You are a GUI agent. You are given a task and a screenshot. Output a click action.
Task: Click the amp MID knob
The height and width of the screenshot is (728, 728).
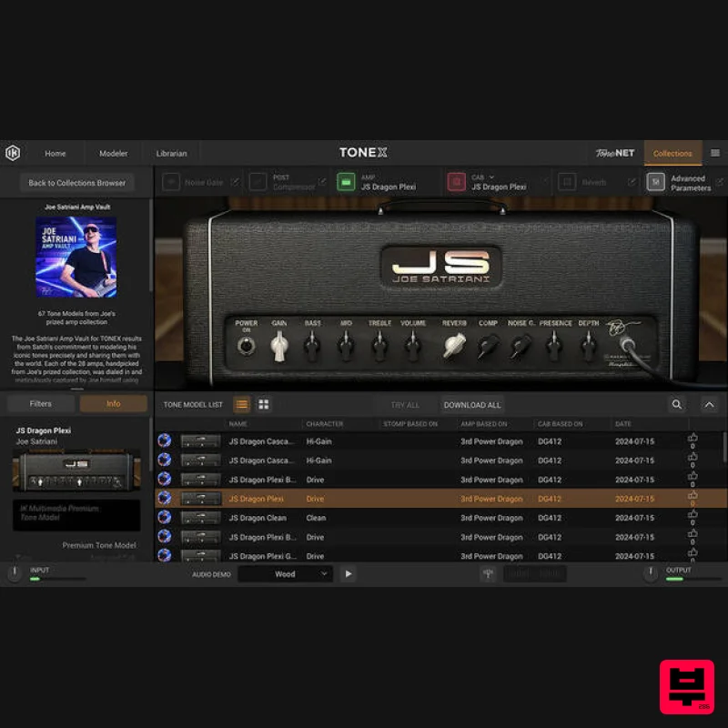coord(346,347)
